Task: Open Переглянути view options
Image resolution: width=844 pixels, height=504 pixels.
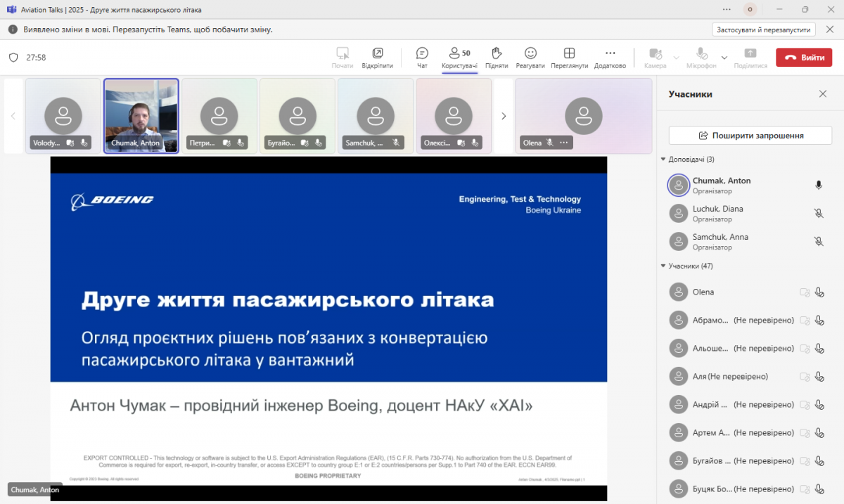Action: (569, 57)
